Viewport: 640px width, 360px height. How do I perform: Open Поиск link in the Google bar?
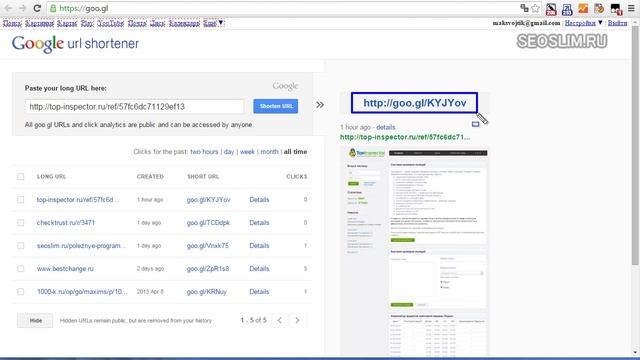(12, 23)
